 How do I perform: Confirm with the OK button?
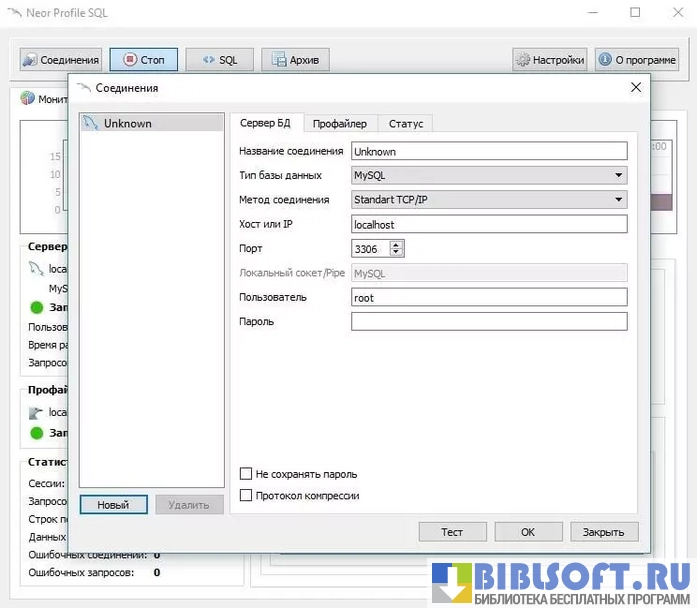tap(528, 532)
